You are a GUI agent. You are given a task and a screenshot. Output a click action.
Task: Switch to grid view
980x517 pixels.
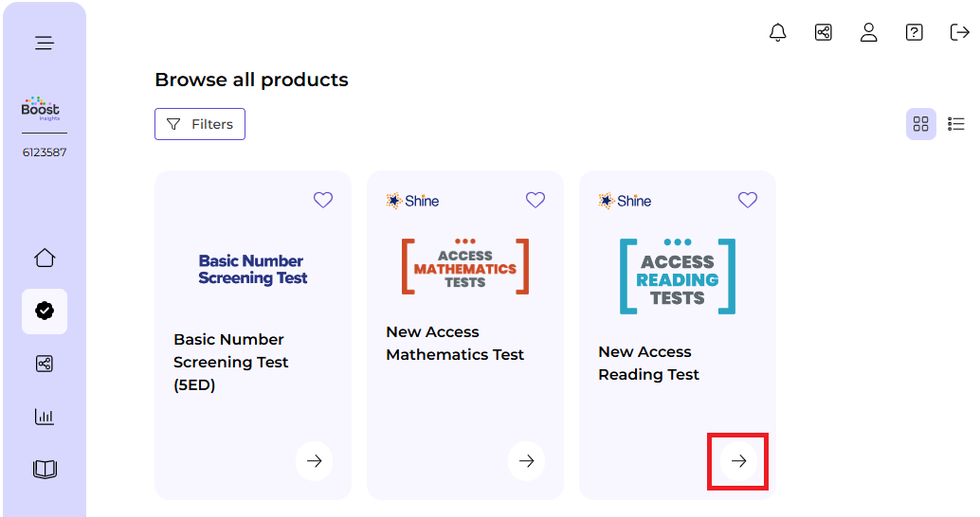coord(920,124)
